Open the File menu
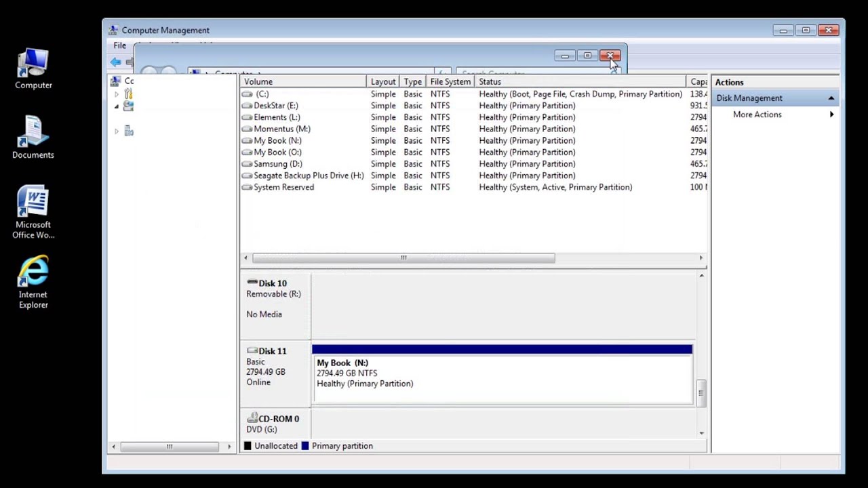Screen dimensions: 868x488 coord(120,45)
